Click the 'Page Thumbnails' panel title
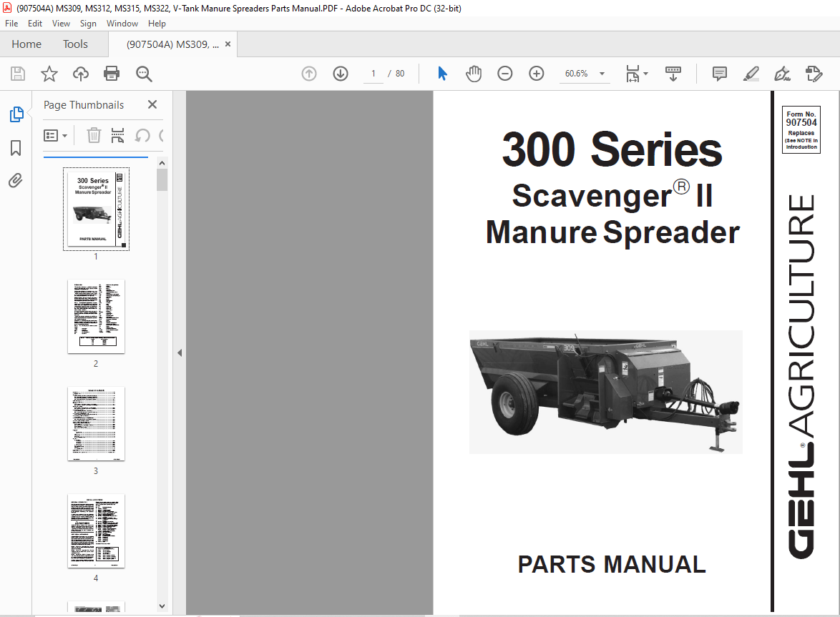The width and height of the screenshot is (840, 617). [x=84, y=105]
